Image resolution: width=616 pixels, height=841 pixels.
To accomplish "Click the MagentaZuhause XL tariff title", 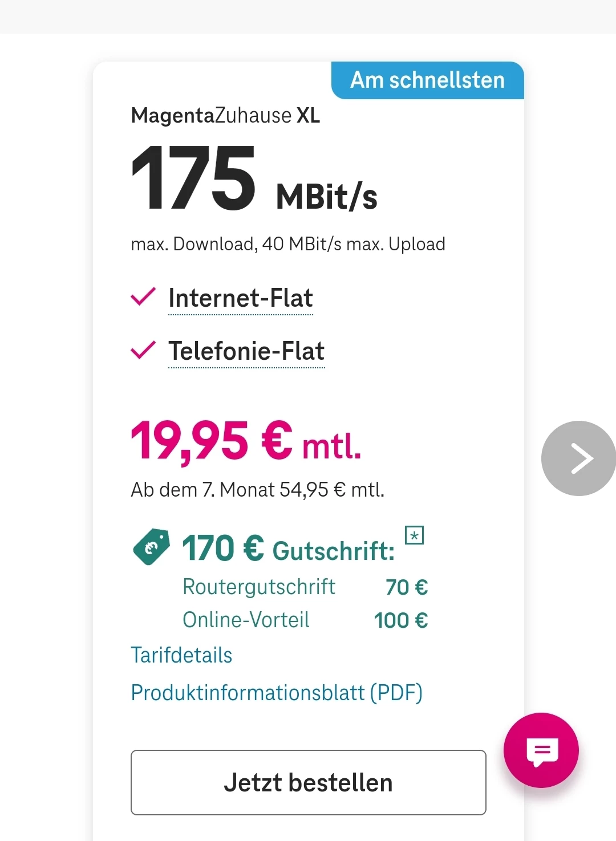I will point(225,116).
